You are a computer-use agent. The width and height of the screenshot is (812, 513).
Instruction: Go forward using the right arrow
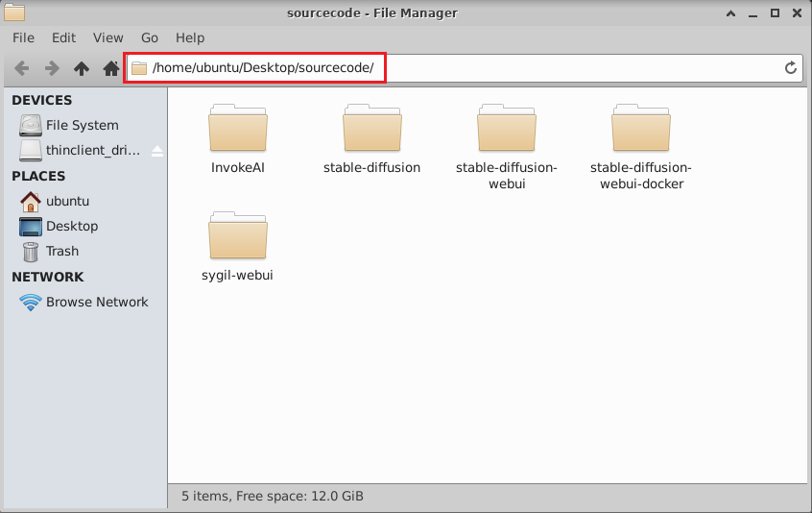pyautogui.click(x=51, y=68)
